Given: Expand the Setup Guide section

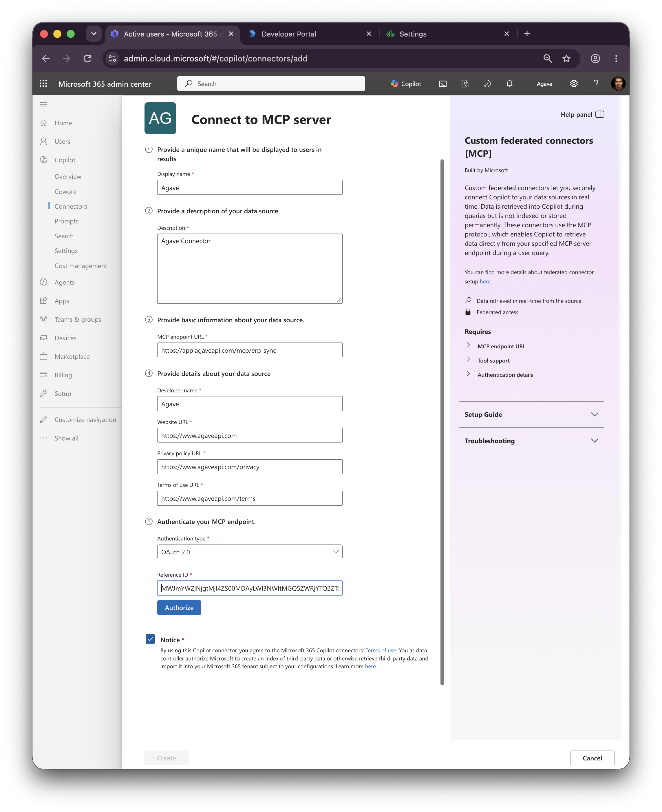Looking at the screenshot, I should pos(531,414).
